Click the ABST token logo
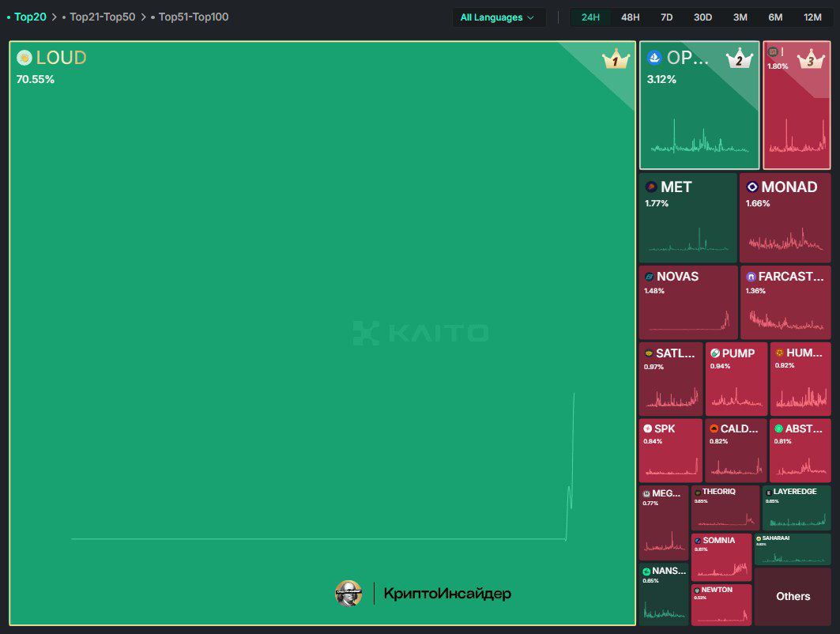The image size is (840, 634). (x=778, y=428)
